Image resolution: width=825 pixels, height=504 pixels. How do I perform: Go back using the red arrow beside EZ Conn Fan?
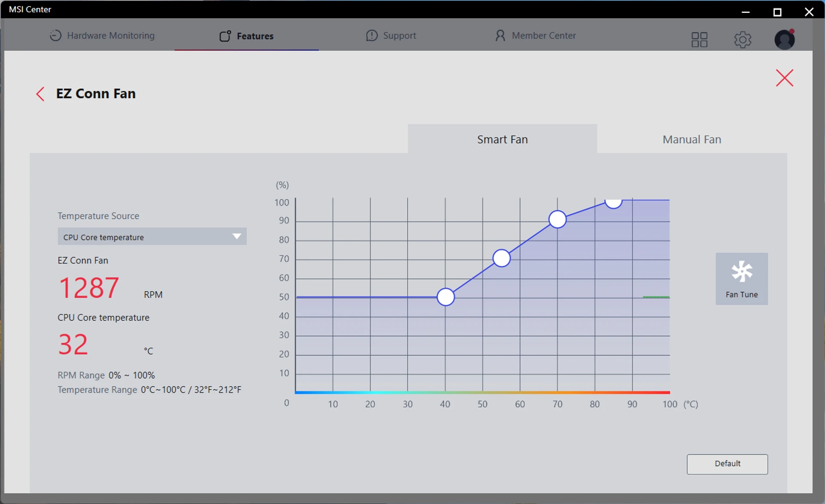coord(40,94)
